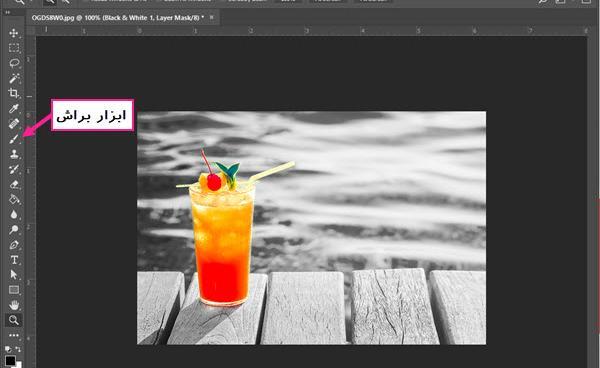Select the Paint Bucket tool

click(x=14, y=199)
